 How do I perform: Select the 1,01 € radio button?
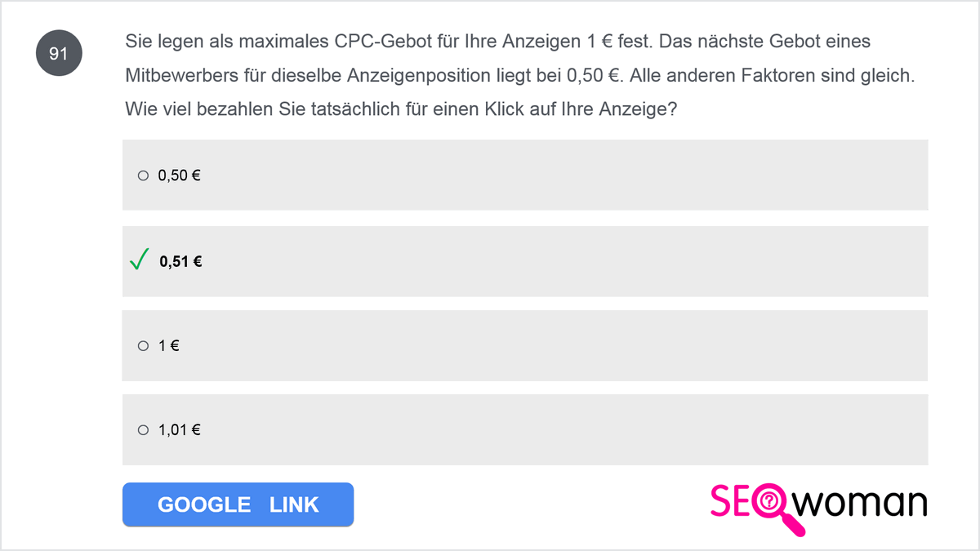click(143, 429)
